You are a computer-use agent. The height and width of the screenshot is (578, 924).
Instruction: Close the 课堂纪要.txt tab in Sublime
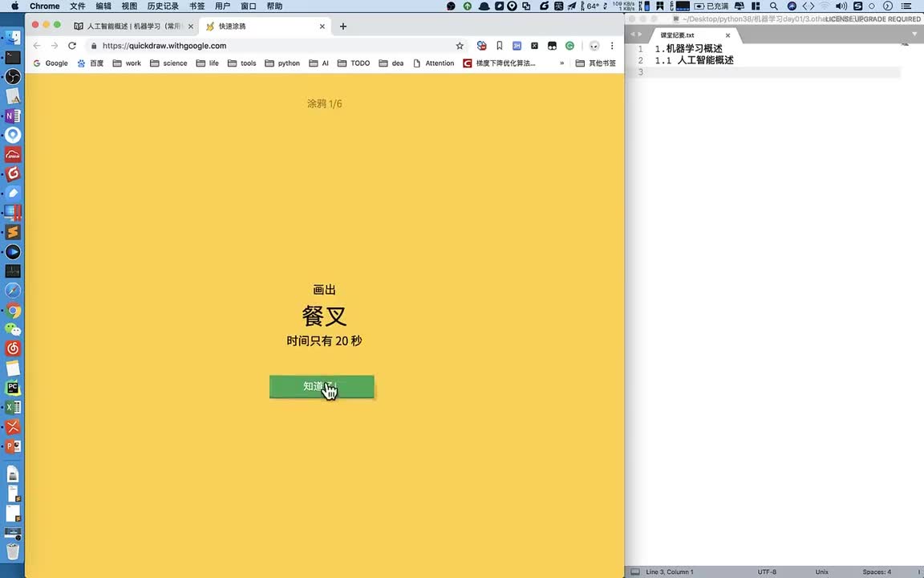pos(728,35)
